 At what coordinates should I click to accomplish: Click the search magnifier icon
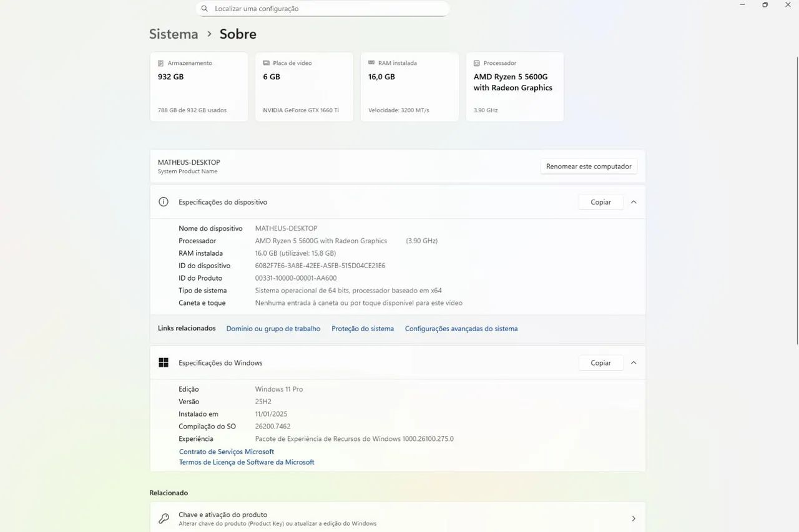pyautogui.click(x=205, y=9)
